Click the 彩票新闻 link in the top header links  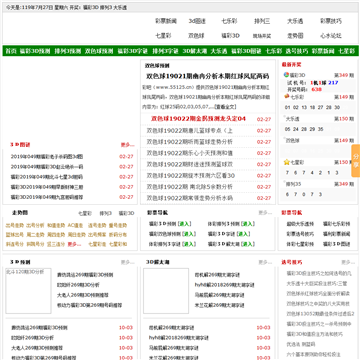(x=166, y=21)
